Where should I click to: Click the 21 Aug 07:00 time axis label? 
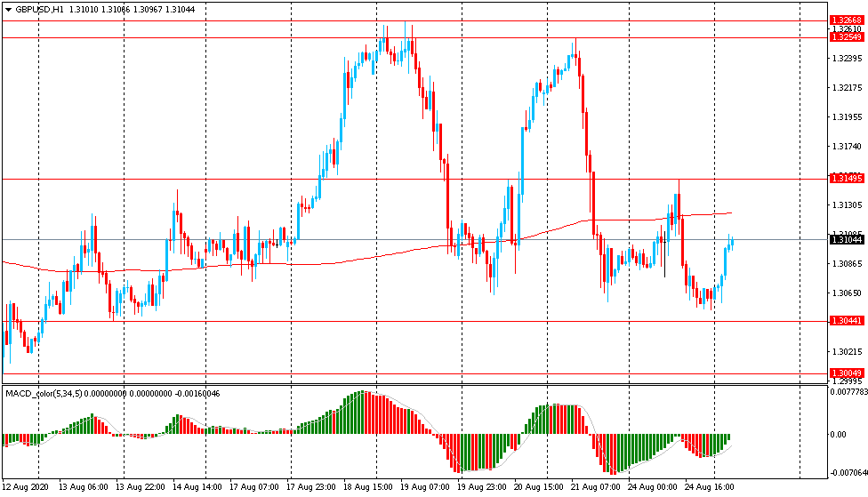click(x=596, y=487)
